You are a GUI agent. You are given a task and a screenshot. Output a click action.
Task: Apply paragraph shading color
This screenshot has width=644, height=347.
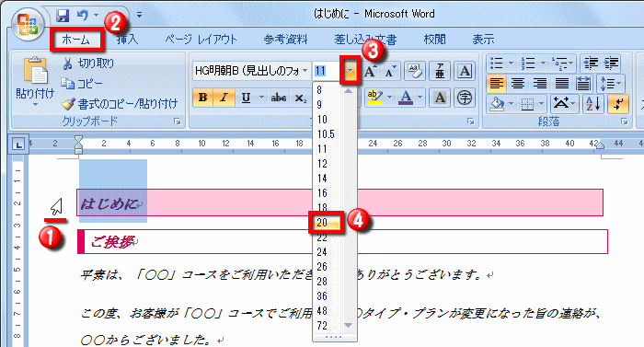497,104
